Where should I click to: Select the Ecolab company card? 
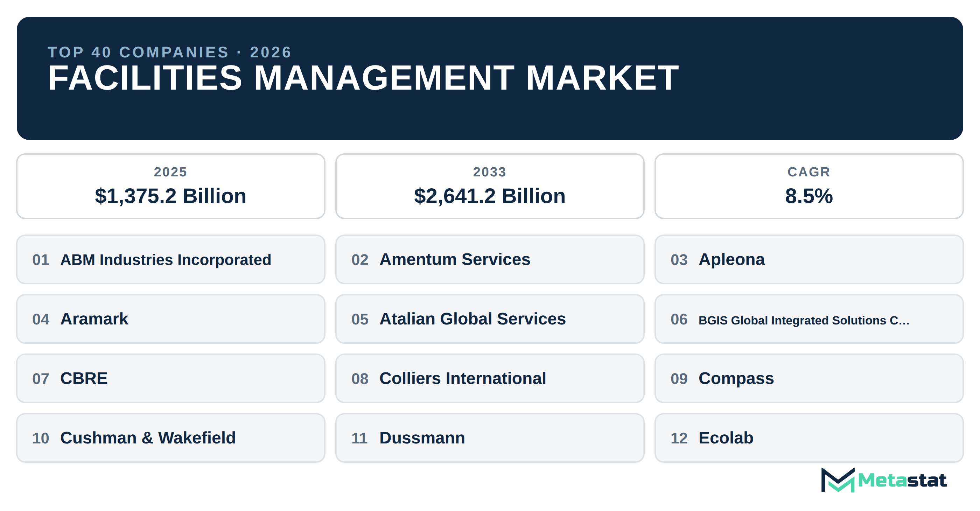coord(809,438)
